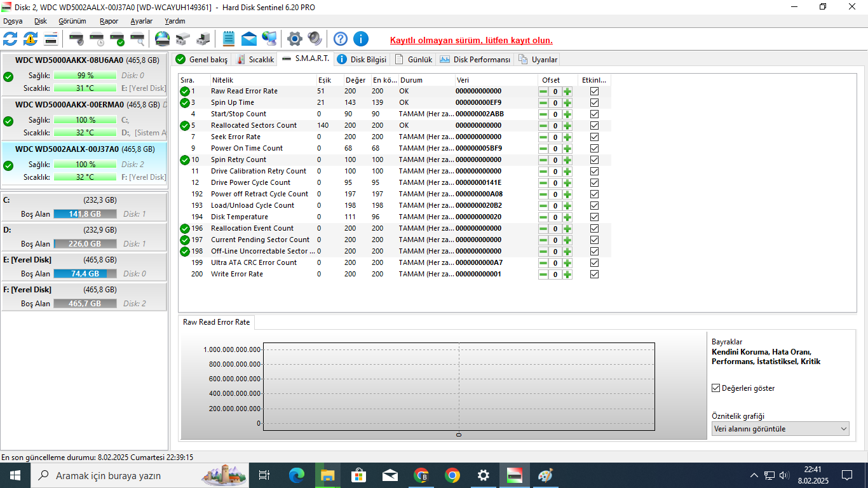Click the drive with speaker acoustic icon
The width and height of the screenshot is (868, 488).
pyautogui.click(x=77, y=39)
